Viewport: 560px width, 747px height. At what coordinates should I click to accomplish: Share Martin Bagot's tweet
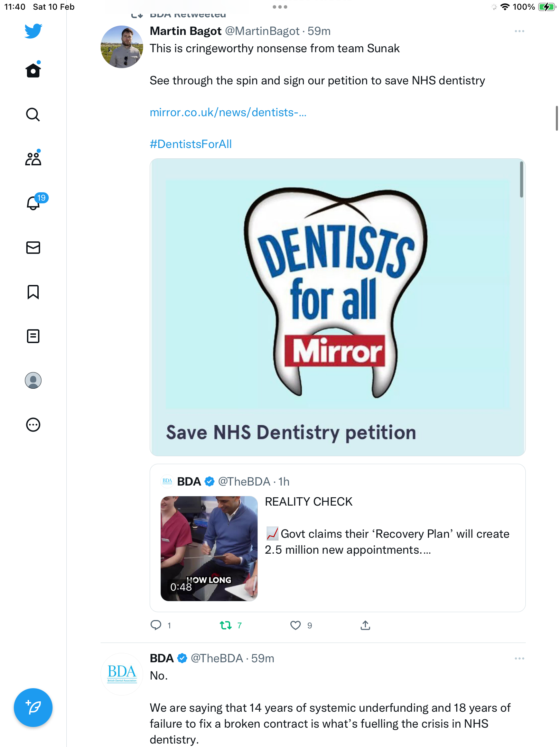pyautogui.click(x=365, y=625)
